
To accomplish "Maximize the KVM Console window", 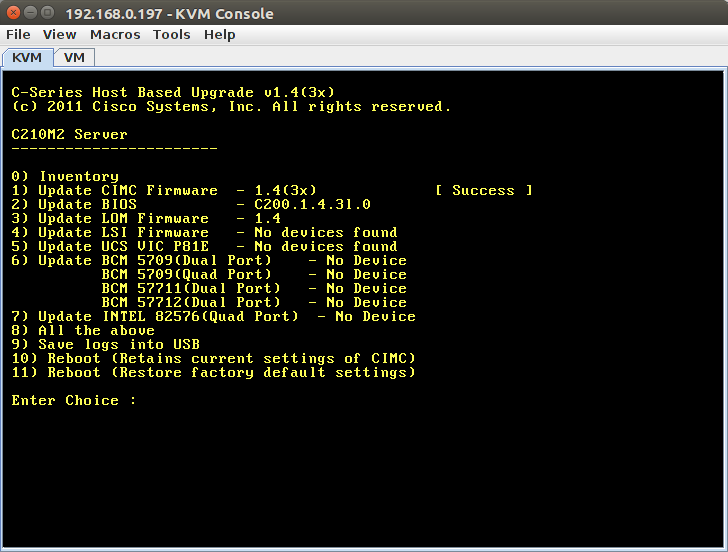I will [47, 13].
